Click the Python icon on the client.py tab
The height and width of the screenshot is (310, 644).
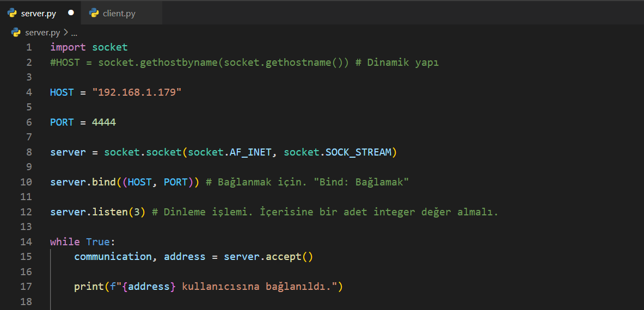(x=94, y=13)
